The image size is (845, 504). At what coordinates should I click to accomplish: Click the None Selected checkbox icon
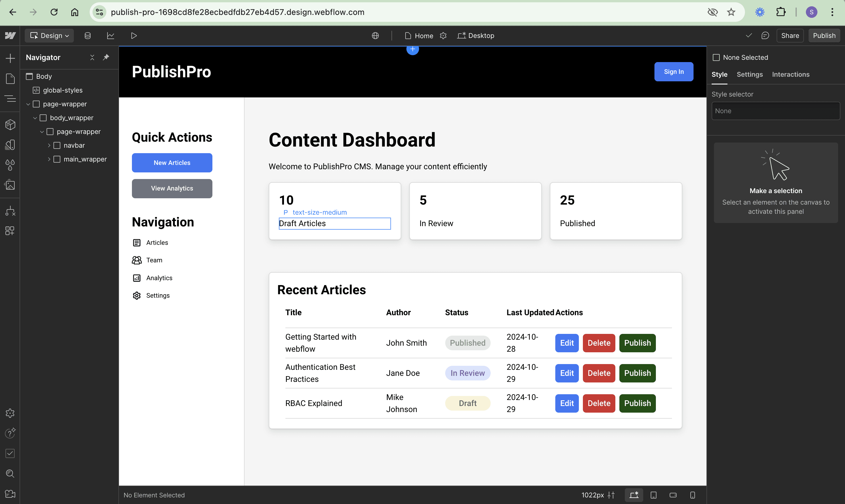point(716,57)
